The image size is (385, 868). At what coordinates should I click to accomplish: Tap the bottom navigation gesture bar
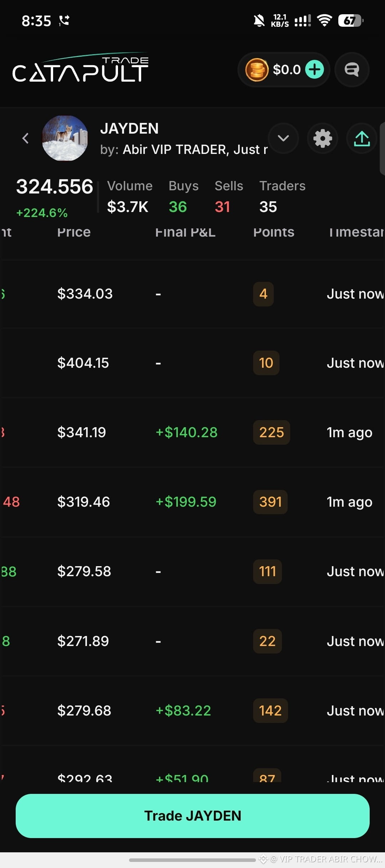tap(192, 860)
